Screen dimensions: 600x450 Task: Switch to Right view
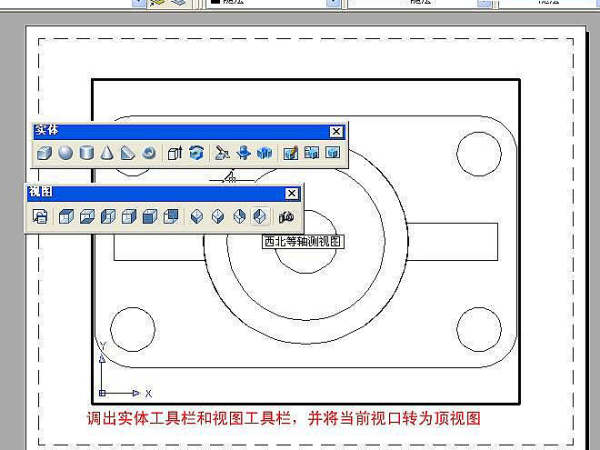tap(129, 217)
